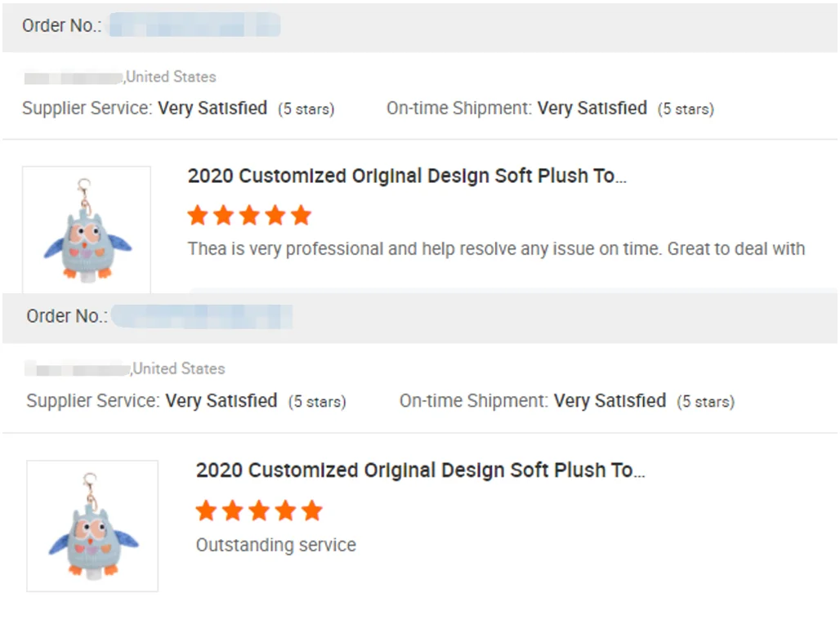840x620 pixels.
Task: Click blurred buyer name in lower order
Action: [78, 369]
